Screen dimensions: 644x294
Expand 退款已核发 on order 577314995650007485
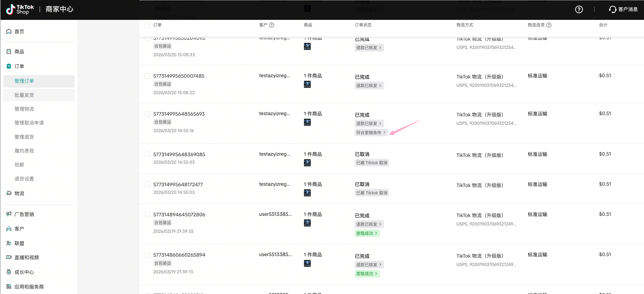point(369,86)
